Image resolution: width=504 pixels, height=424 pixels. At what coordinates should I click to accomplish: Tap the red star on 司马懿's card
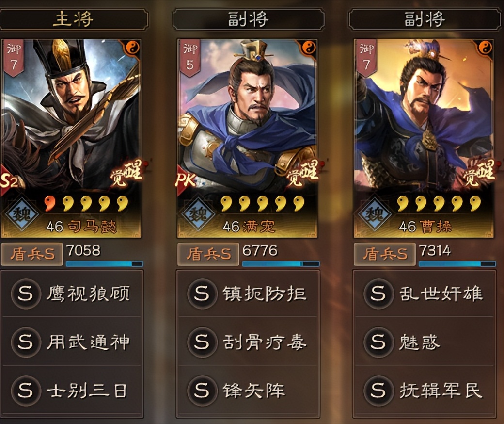[50, 203]
